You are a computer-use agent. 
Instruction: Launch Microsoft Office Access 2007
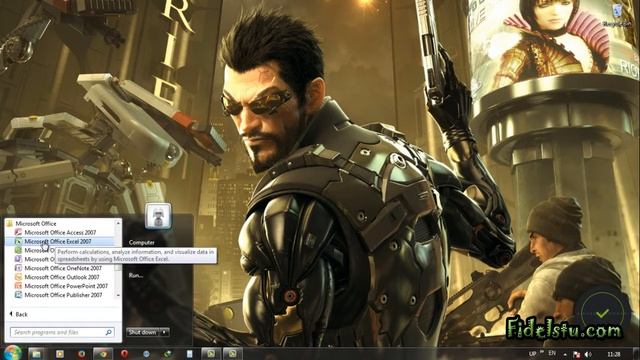tap(60, 232)
